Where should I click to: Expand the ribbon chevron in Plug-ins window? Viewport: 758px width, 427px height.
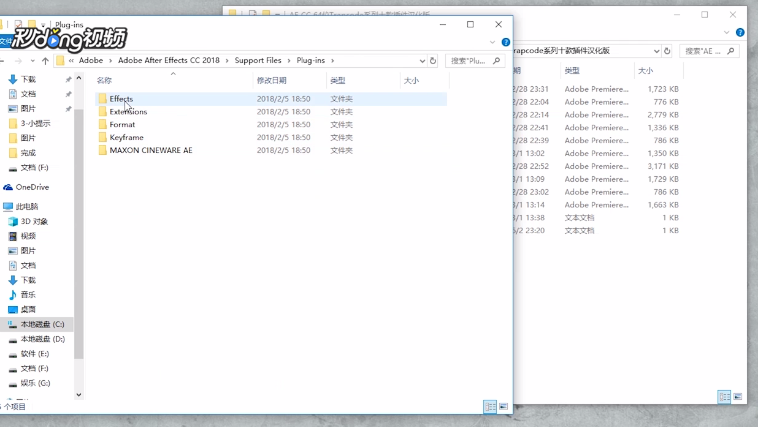493,42
